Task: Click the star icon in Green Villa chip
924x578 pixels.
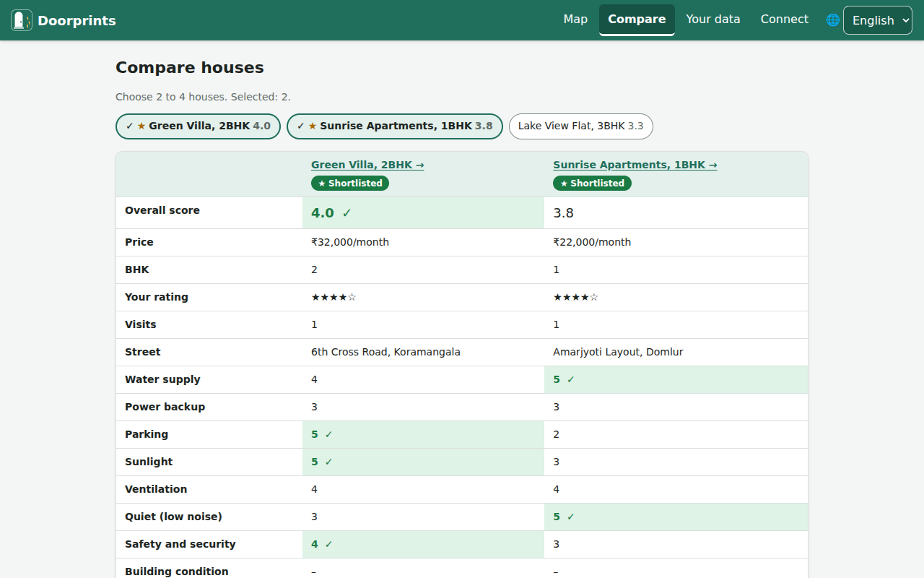Action: pos(141,126)
